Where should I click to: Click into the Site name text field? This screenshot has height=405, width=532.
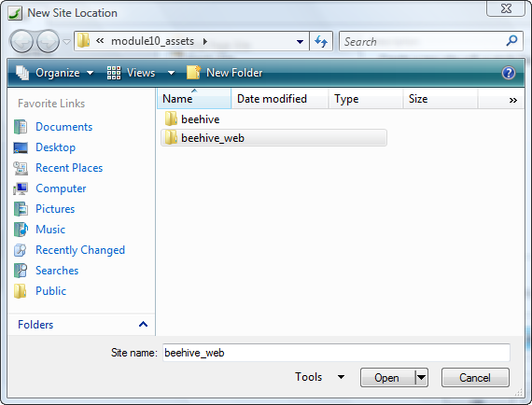(336, 353)
